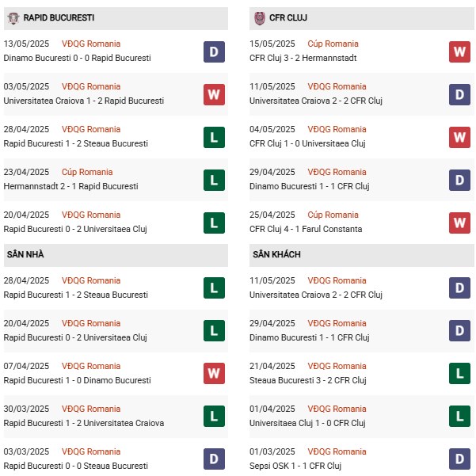Click the L badge for Steaua Bucuresti 3-2 CFR Cluj
The width and height of the screenshot is (476, 476).
[459, 373]
